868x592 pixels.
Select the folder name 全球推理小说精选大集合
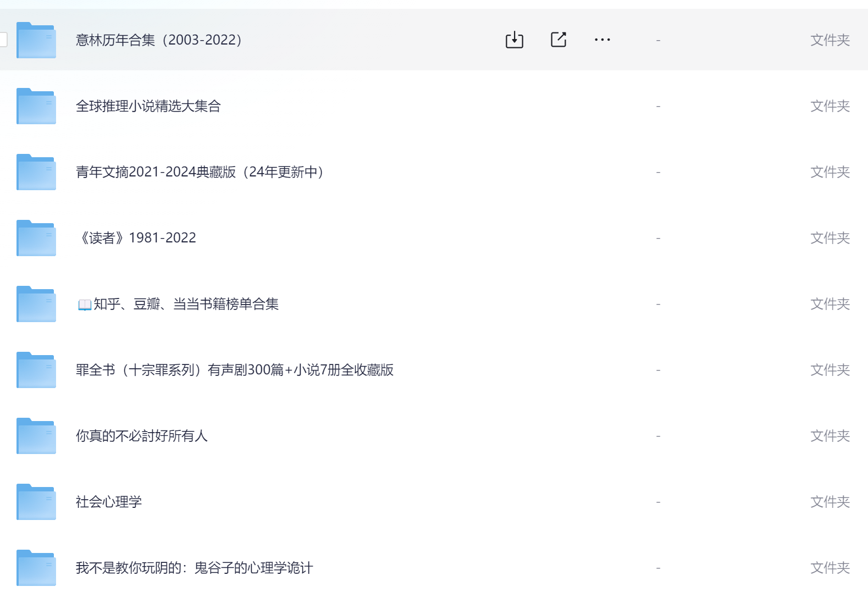click(x=148, y=106)
